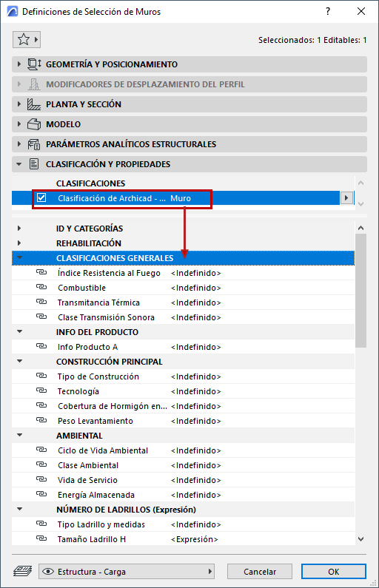Click the link icon beside Vida de Servicio
This screenshot has height=588, width=379.
(x=41, y=479)
